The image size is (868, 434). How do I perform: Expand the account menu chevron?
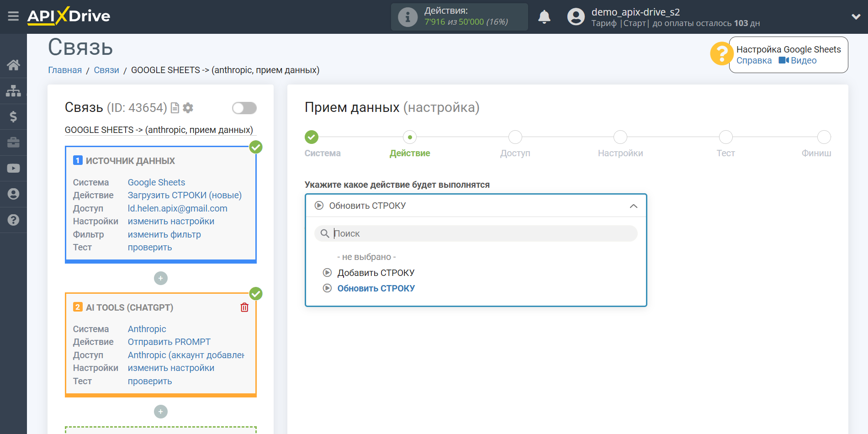pos(856,17)
